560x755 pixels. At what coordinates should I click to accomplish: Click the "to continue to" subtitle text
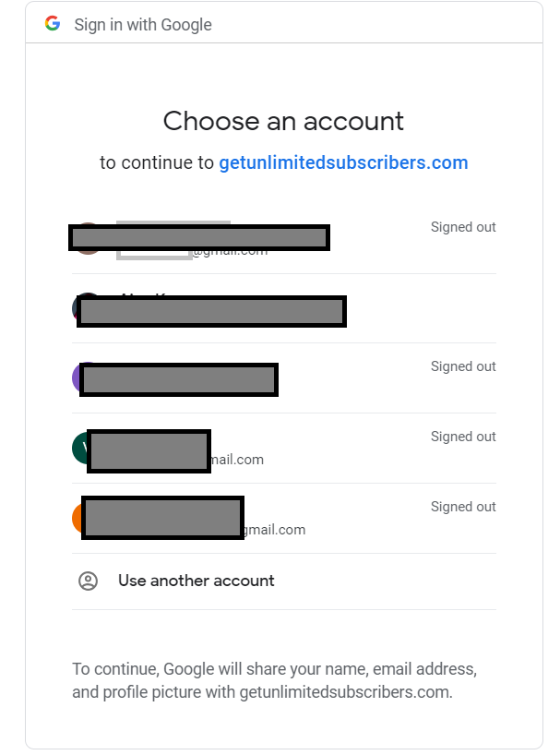pos(157,163)
